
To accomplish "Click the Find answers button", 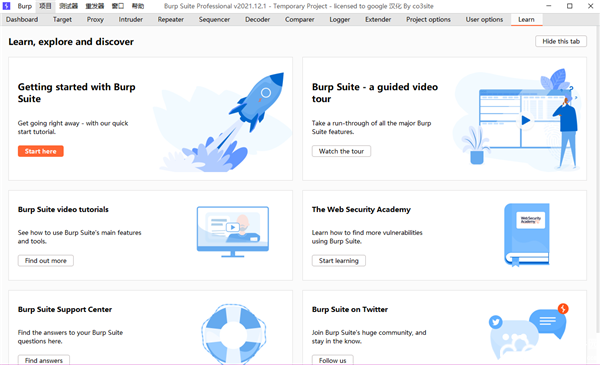I will (44, 360).
